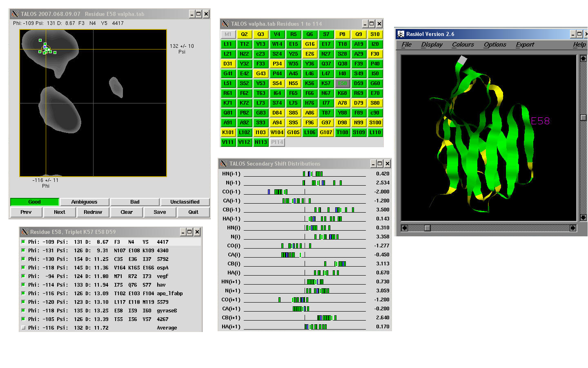
Task: Toggle checkbox for N107 E108 K109 row
Action: (23, 250)
